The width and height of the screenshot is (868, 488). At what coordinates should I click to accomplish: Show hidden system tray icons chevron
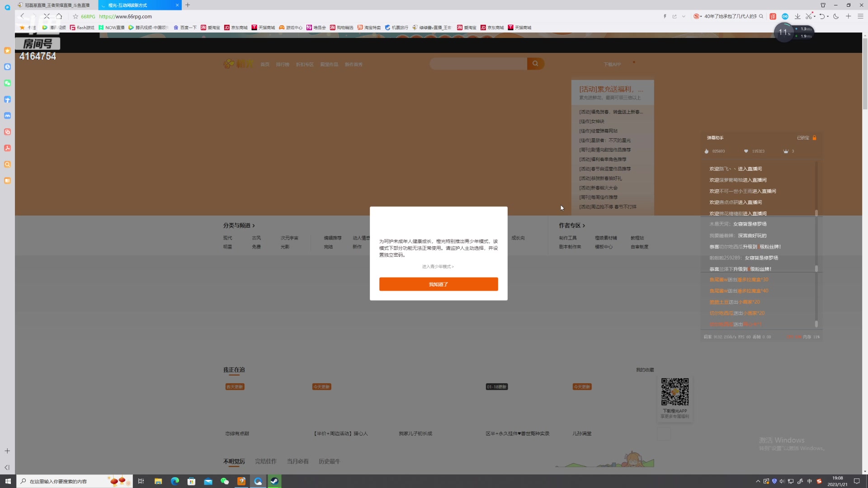(x=758, y=481)
